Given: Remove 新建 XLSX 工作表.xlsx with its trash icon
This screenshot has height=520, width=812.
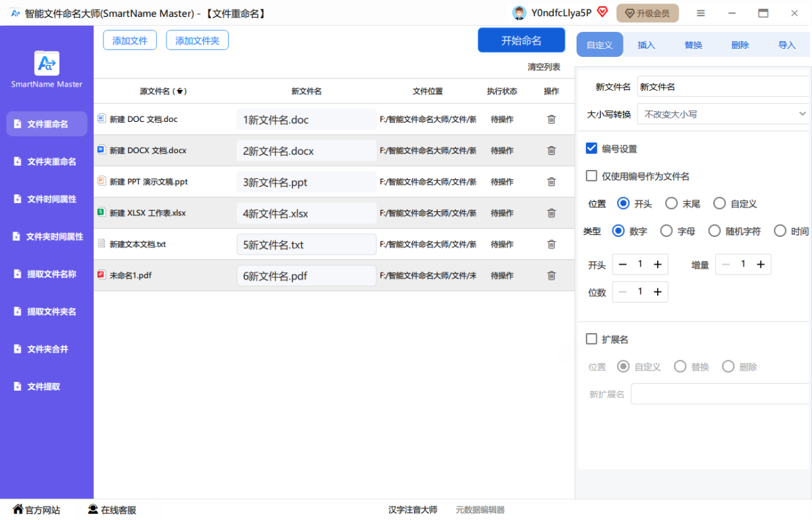Looking at the screenshot, I should [551, 213].
